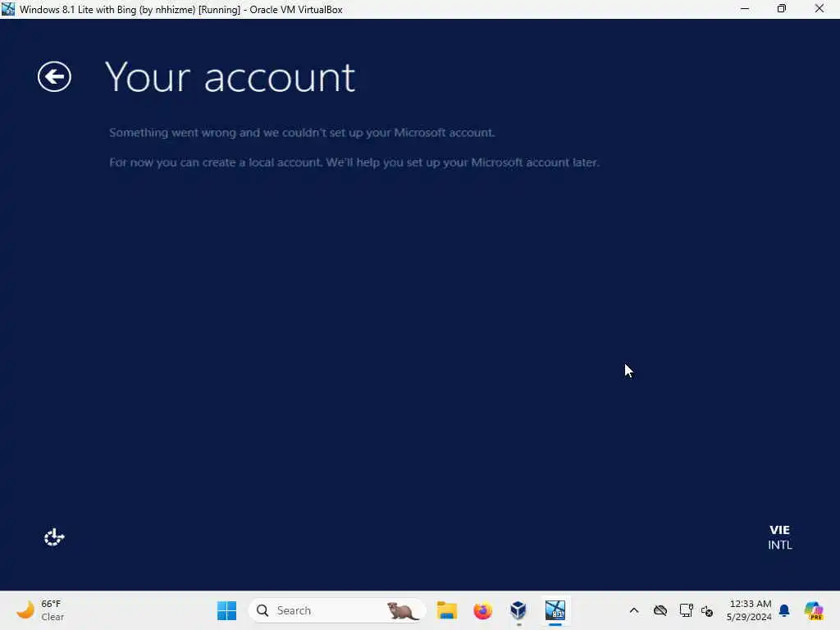The image size is (840, 630).
Task: Go back using the circled arrow button
Action: pos(54,76)
